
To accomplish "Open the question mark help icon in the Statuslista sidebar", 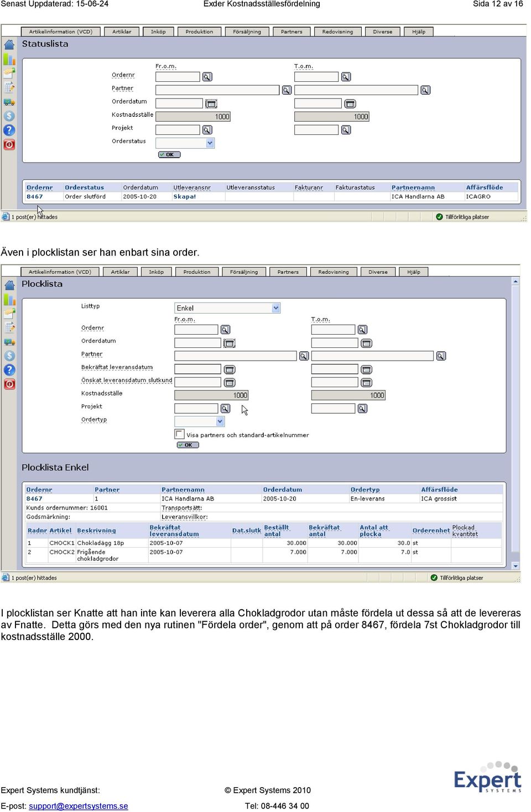I will point(9,131).
